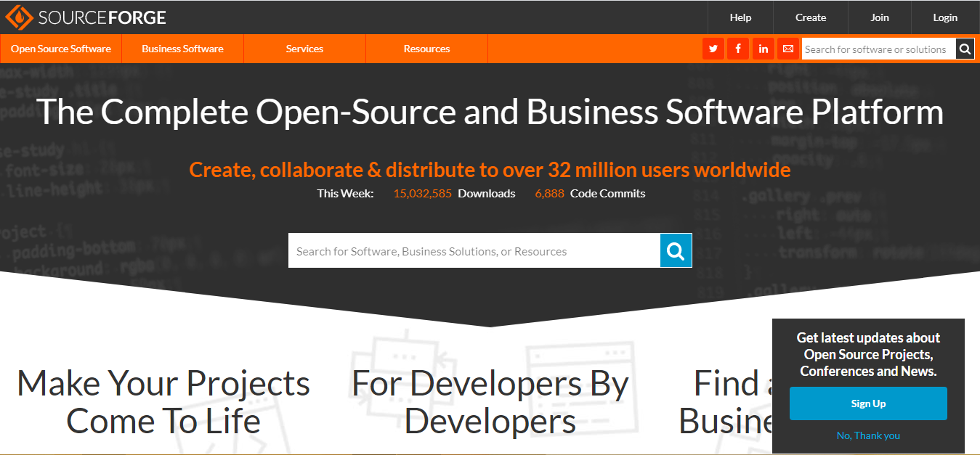This screenshot has height=455, width=980.
Task: Click the magnifier icon in the top search bar
Action: click(x=965, y=48)
